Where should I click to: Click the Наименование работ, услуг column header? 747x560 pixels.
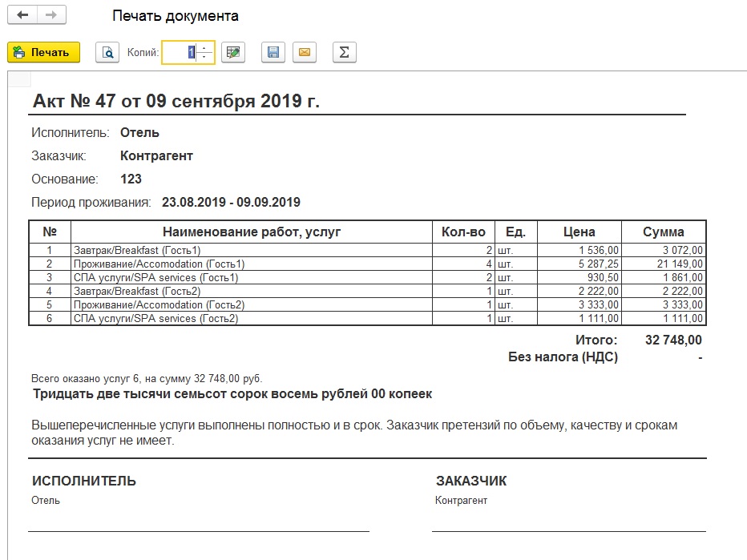pyautogui.click(x=252, y=232)
